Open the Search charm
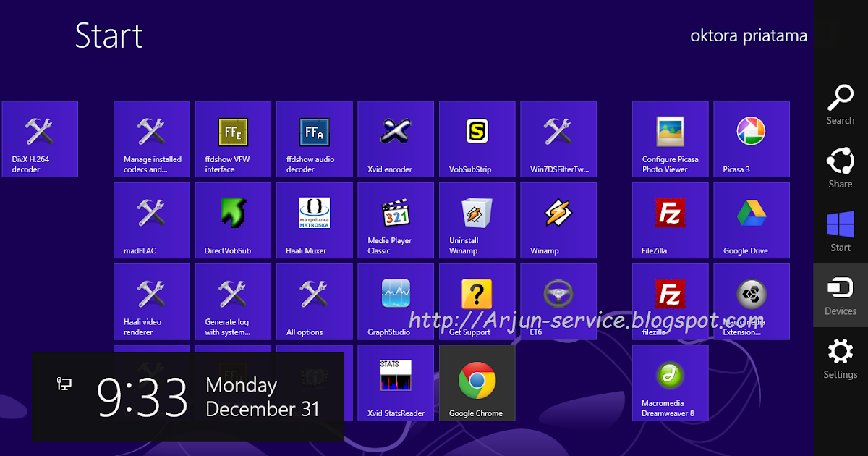 pyautogui.click(x=841, y=104)
